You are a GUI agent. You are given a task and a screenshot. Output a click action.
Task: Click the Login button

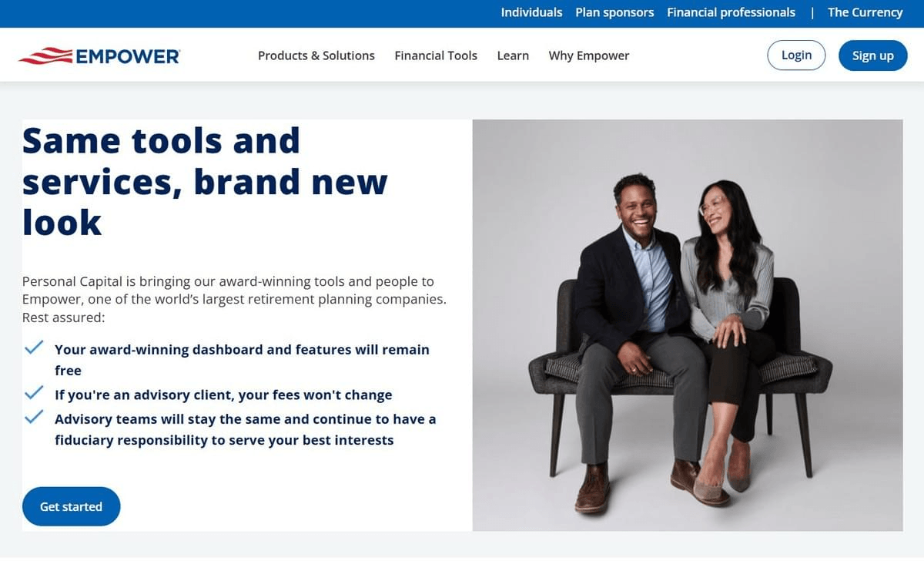pos(796,55)
